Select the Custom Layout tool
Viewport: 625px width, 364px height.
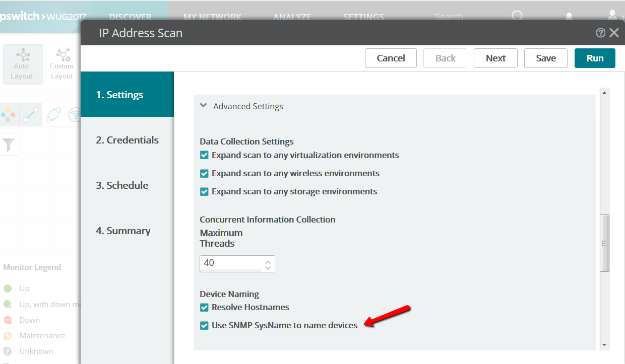click(x=62, y=64)
